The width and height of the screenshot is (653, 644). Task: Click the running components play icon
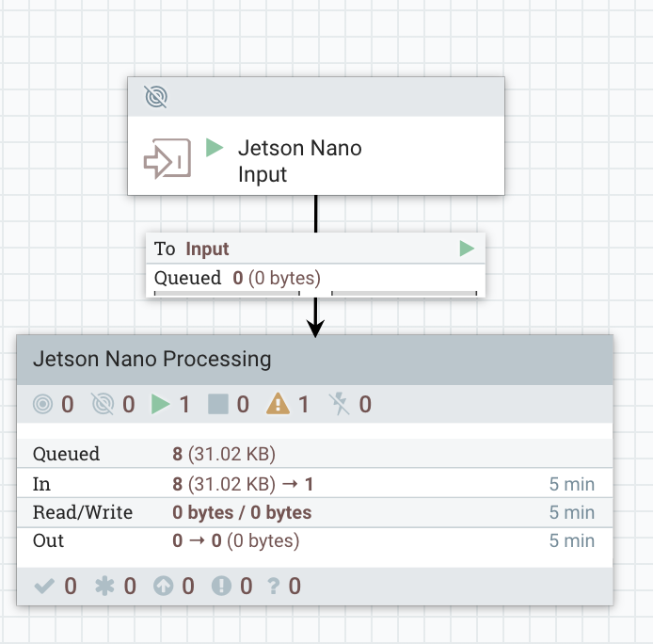point(160,404)
